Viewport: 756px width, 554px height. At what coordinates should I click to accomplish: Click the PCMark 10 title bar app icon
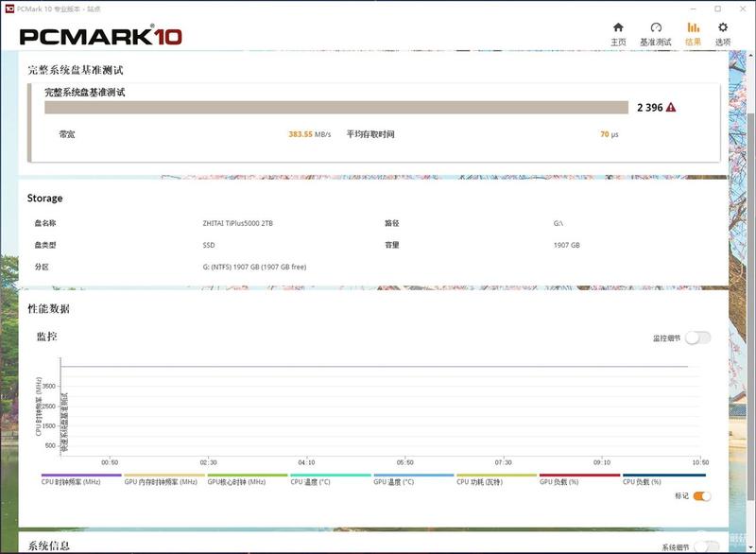(x=9, y=9)
